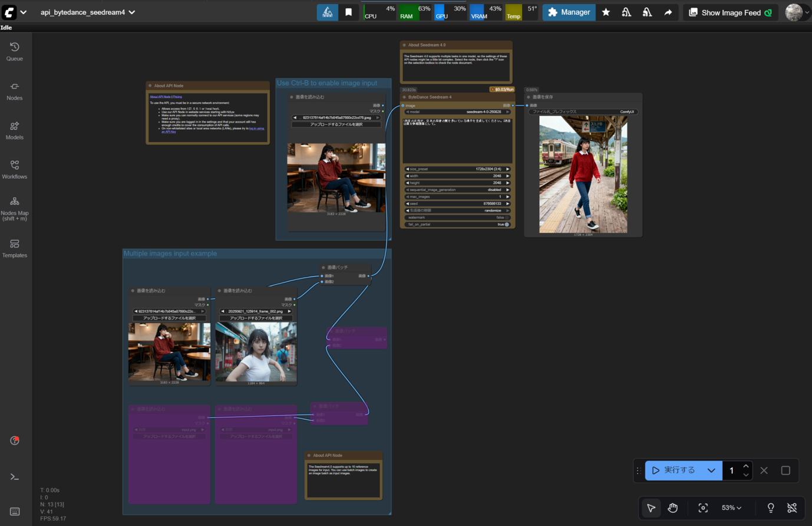Screen dimensions: 812x526
Task: Click the Show Image Feed button
Action: point(730,12)
